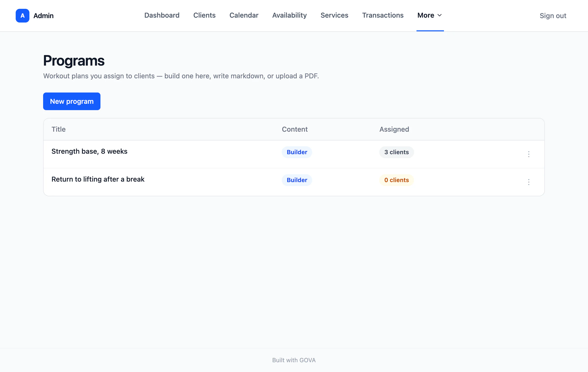Screen dimensions: 588x372
Task: Open Return to lifting after a break
Action: click(x=98, y=179)
